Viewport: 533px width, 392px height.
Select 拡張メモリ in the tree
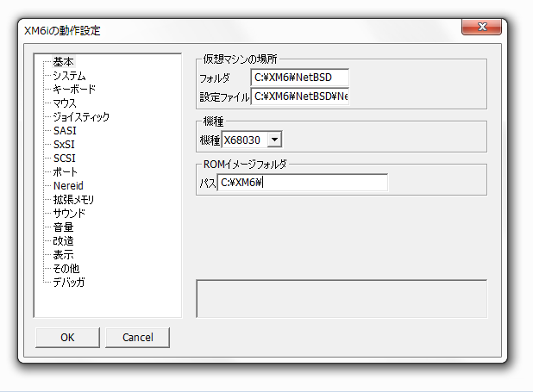pyautogui.click(x=73, y=199)
